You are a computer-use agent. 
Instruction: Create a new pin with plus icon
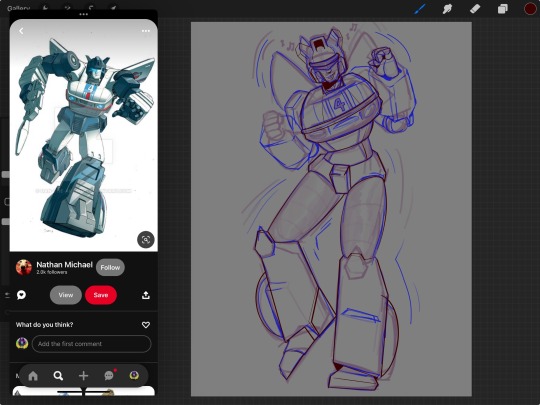point(83,376)
